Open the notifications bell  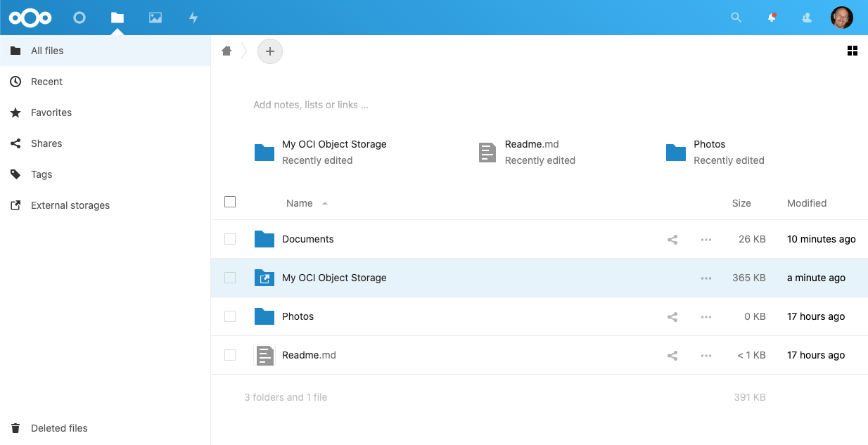(772, 17)
